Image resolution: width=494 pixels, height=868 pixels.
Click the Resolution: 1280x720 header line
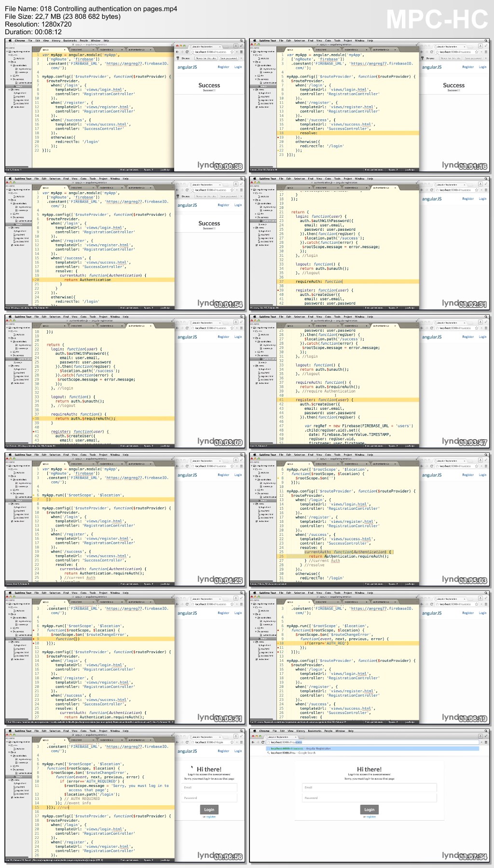click(39, 24)
